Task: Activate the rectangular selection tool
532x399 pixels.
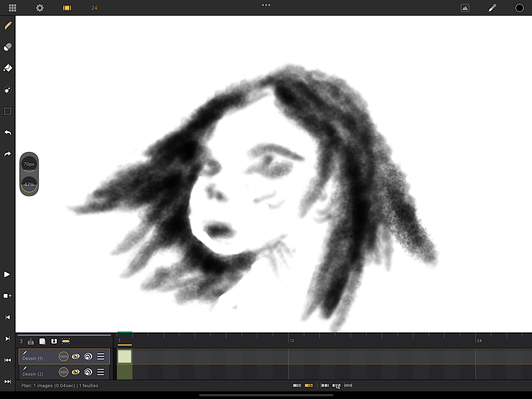Action: 8,111
